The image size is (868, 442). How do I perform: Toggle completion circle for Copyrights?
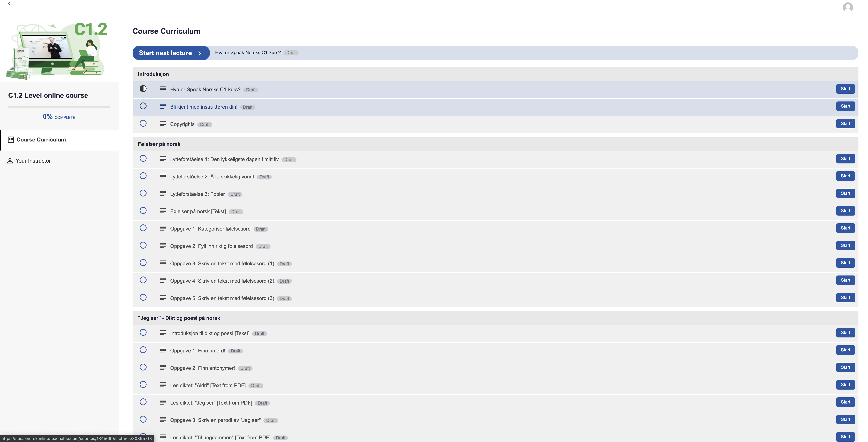click(x=143, y=123)
